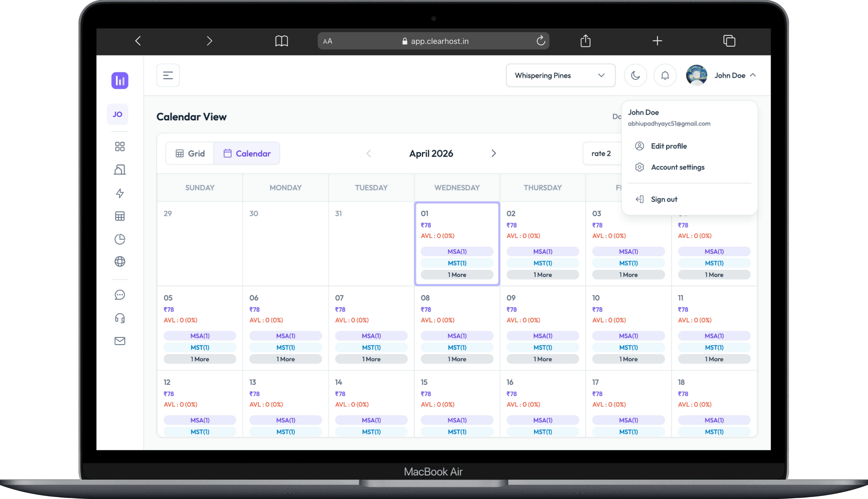
Task: Switch to the Grid view tab
Action: pyautogui.click(x=190, y=154)
